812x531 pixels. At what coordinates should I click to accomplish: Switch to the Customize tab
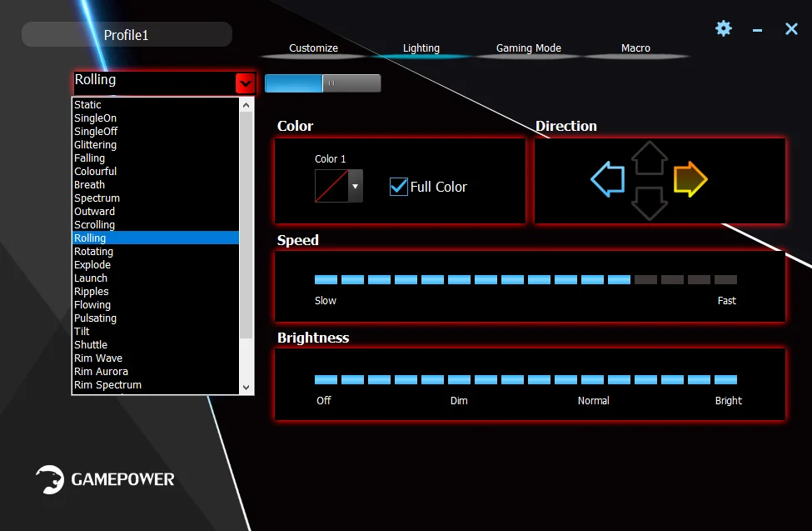pyautogui.click(x=313, y=48)
